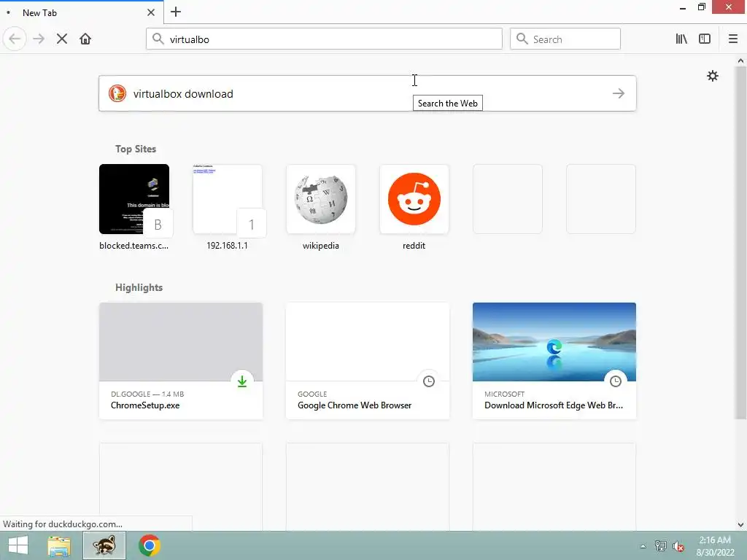Click the virtualbox download search box
This screenshot has width=747, height=560.
click(x=368, y=93)
